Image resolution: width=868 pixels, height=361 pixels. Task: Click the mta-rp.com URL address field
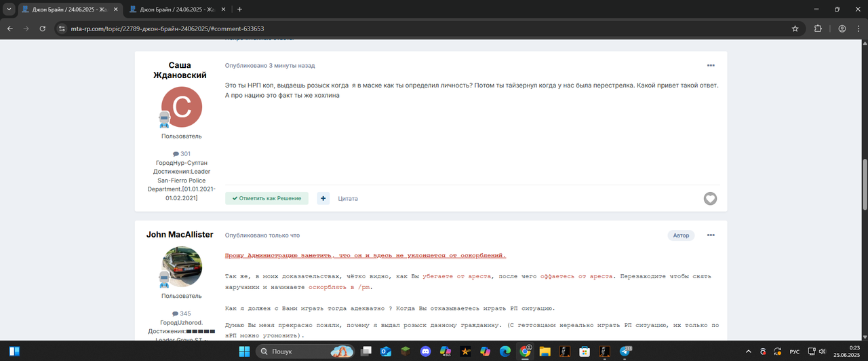click(x=427, y=28)
